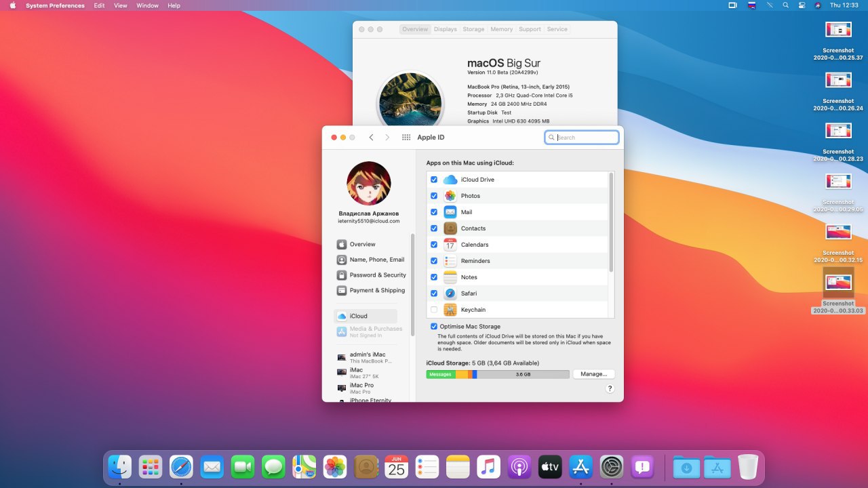Select admin's iMac device in sidebar
The image size is (868, 488).
366,357
